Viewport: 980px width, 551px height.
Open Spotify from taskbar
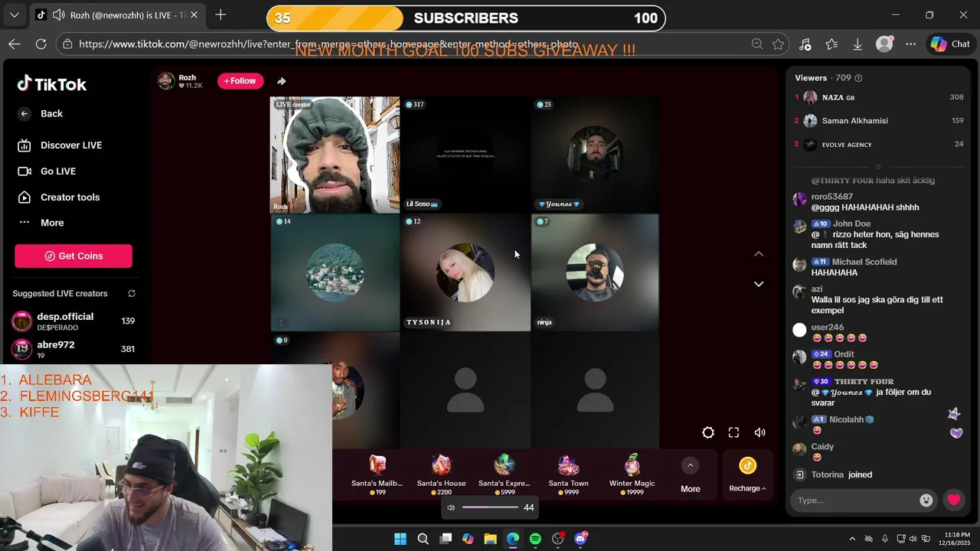(535, 539)
